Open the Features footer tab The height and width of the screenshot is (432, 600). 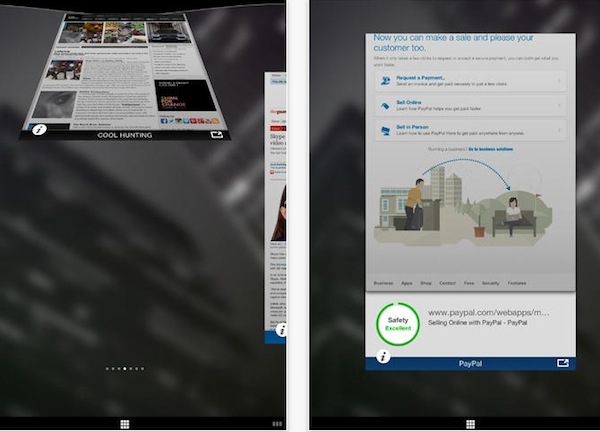click(517, 283)
